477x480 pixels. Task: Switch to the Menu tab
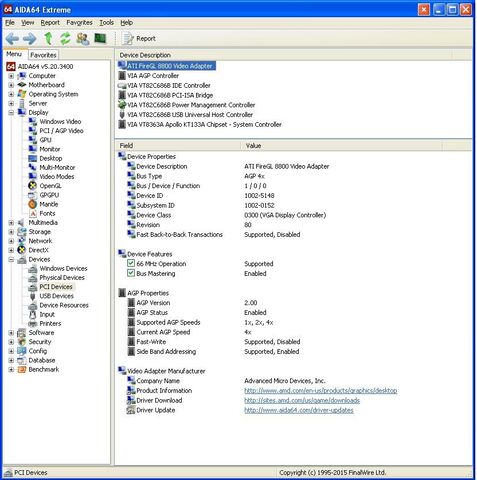click(x=14, y=54)
